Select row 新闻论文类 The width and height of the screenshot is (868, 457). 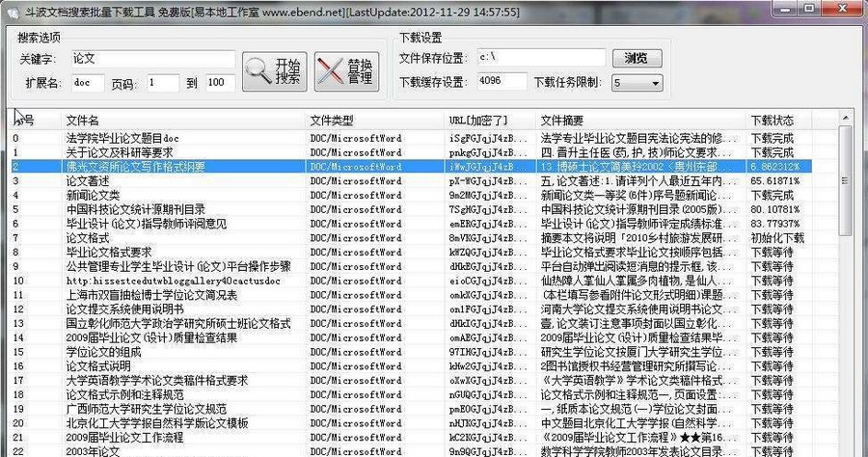pyautogui.click(x=411, y=196)
